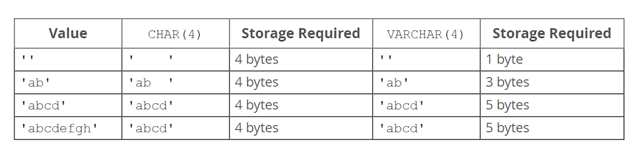Click the empty string cell in Value column
Viewport: 644px width, 161px height.
tap(68, 59)
